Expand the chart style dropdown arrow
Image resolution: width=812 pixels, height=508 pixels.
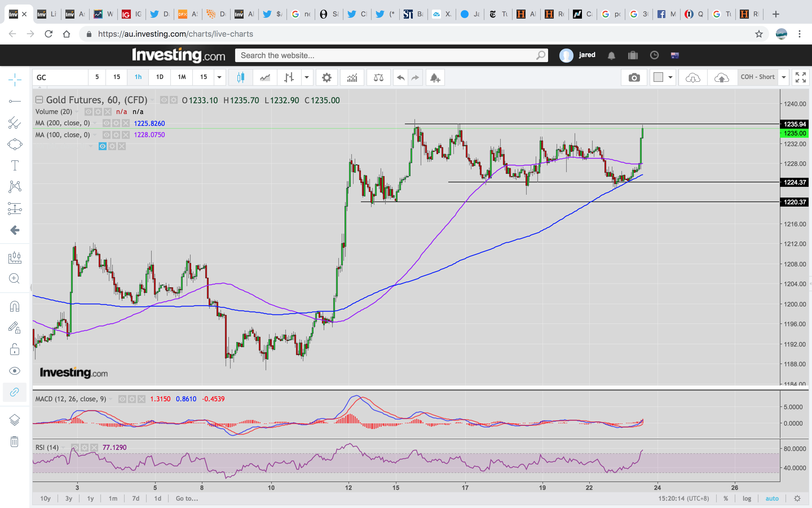coord(307,78)
